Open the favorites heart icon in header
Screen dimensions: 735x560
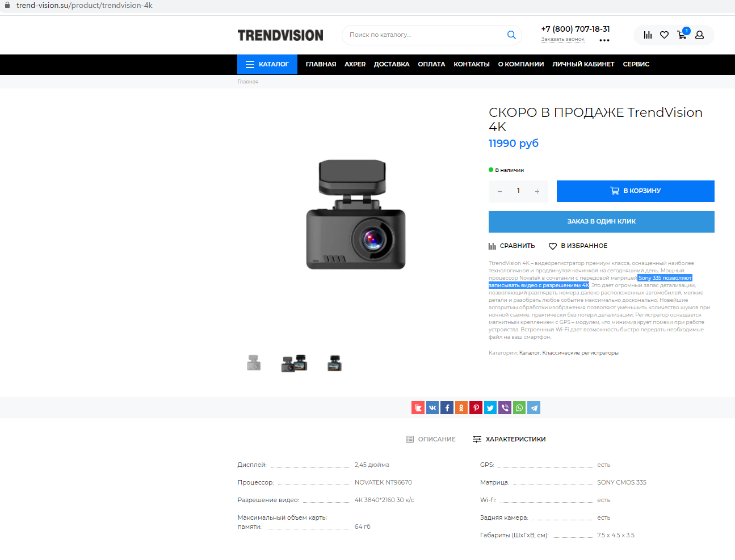point(664,35)
